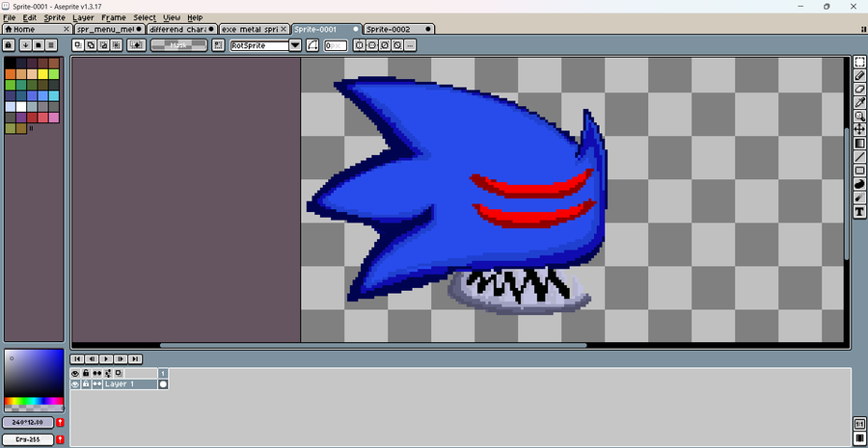Pick the orange palette swatch

coord(11,74)
